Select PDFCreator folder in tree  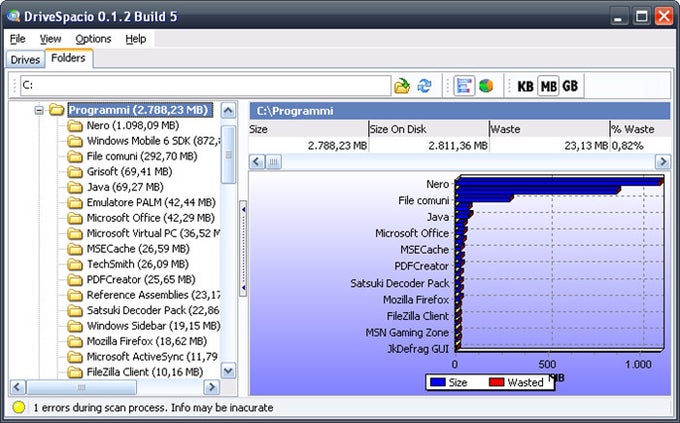(x=141, y=280)
